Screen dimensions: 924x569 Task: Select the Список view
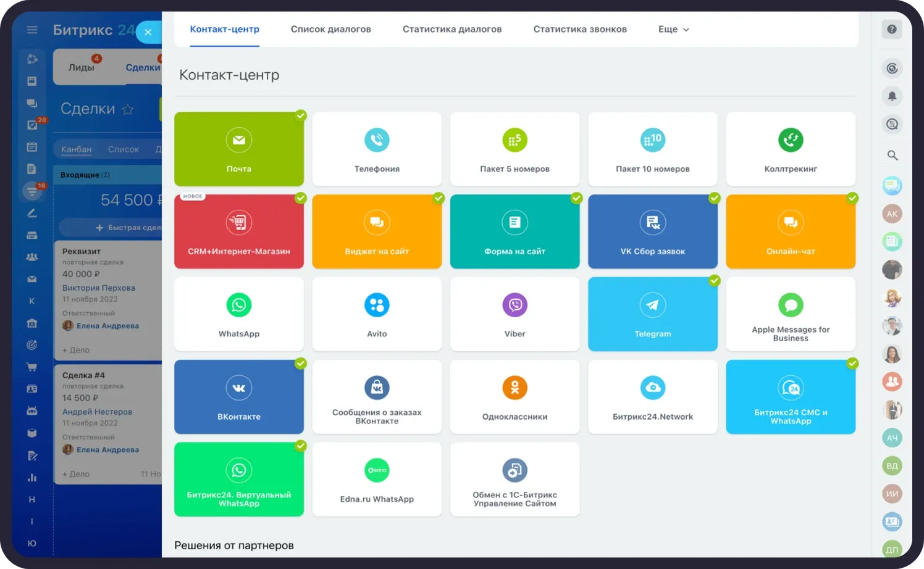124,149
